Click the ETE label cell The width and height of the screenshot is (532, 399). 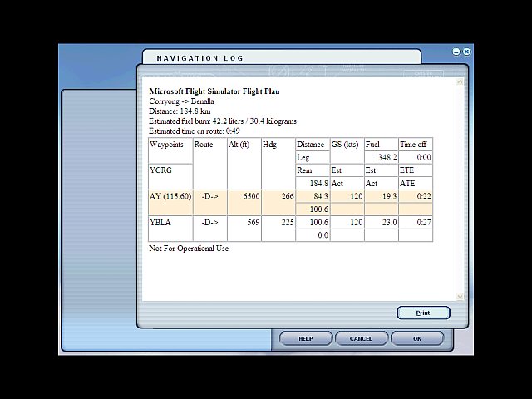(416, 170)
